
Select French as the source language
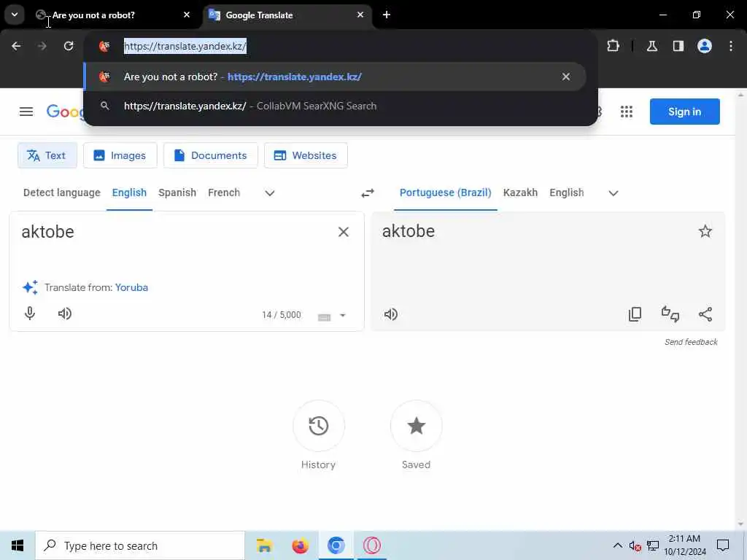coord(224,192)
